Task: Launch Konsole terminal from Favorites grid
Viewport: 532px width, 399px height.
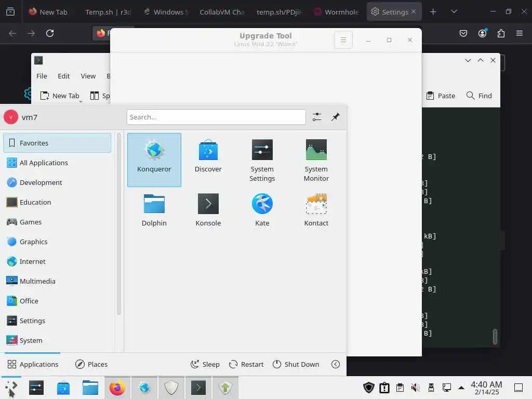Action: pyautogui.click(x=208, y=210)
